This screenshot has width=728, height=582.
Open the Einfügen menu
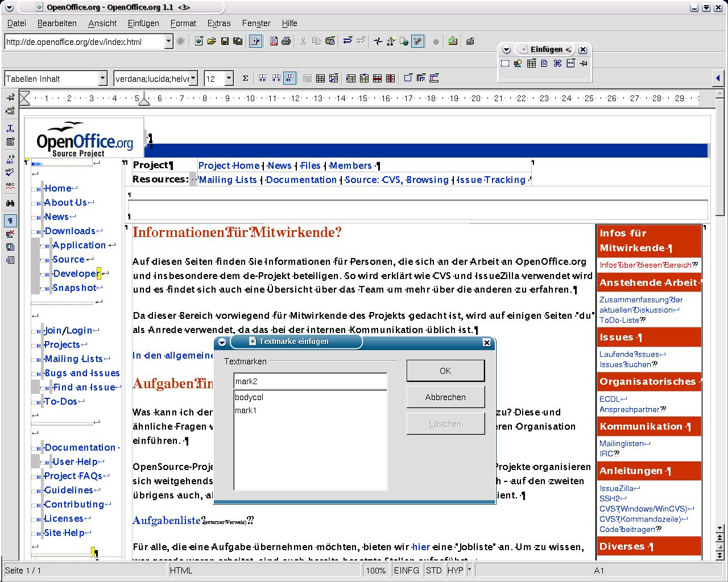(x=143, y=23)
